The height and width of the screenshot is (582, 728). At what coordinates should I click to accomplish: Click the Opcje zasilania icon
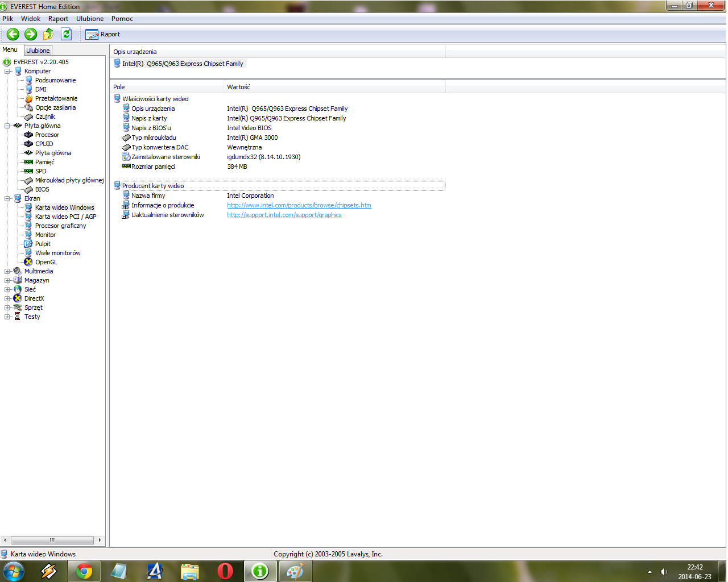28,107
